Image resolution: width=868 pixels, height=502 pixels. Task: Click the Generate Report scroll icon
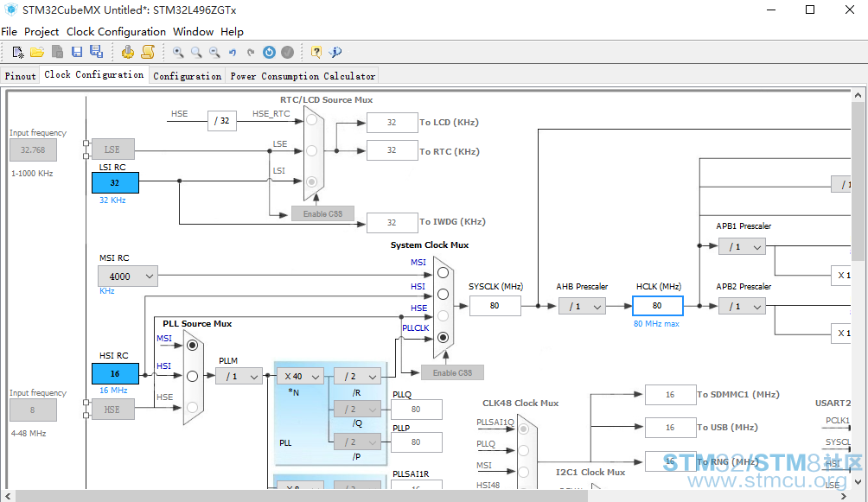coord(148,52)
